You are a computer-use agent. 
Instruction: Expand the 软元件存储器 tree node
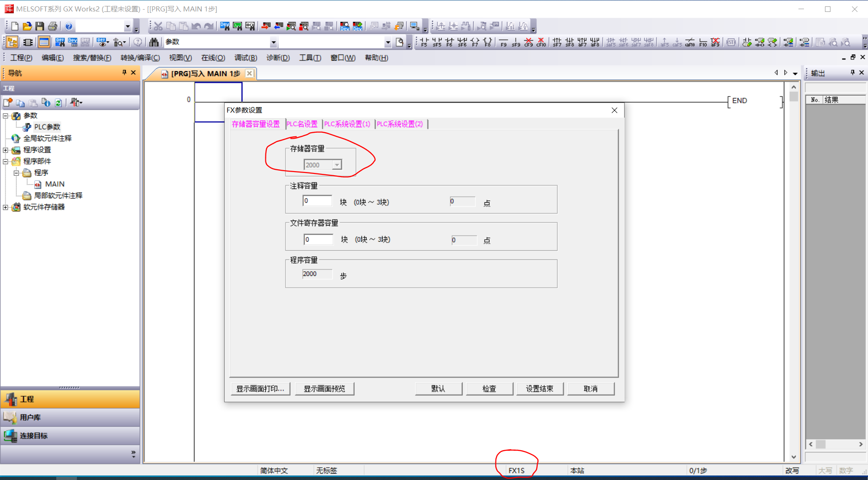(5, 207)
